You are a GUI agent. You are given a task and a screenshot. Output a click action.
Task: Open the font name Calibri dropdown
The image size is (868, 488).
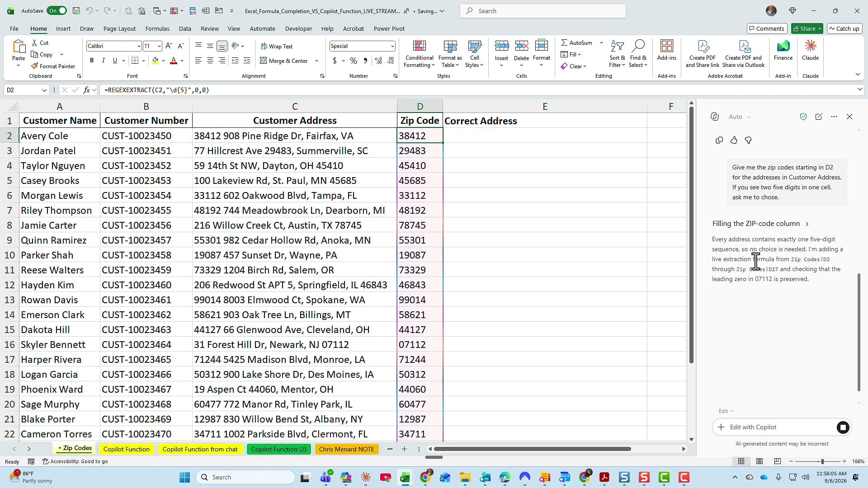click(x=138, y=46)
